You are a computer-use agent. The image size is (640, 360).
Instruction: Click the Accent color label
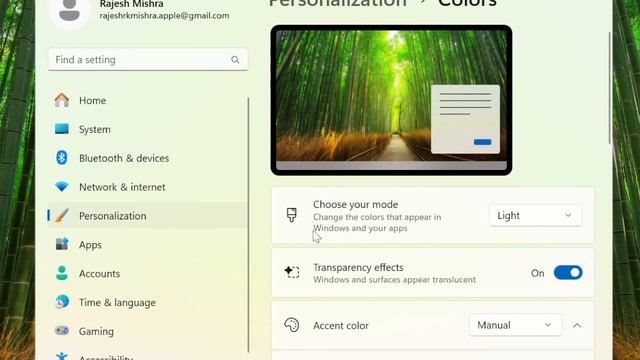[x=341, y=325]
